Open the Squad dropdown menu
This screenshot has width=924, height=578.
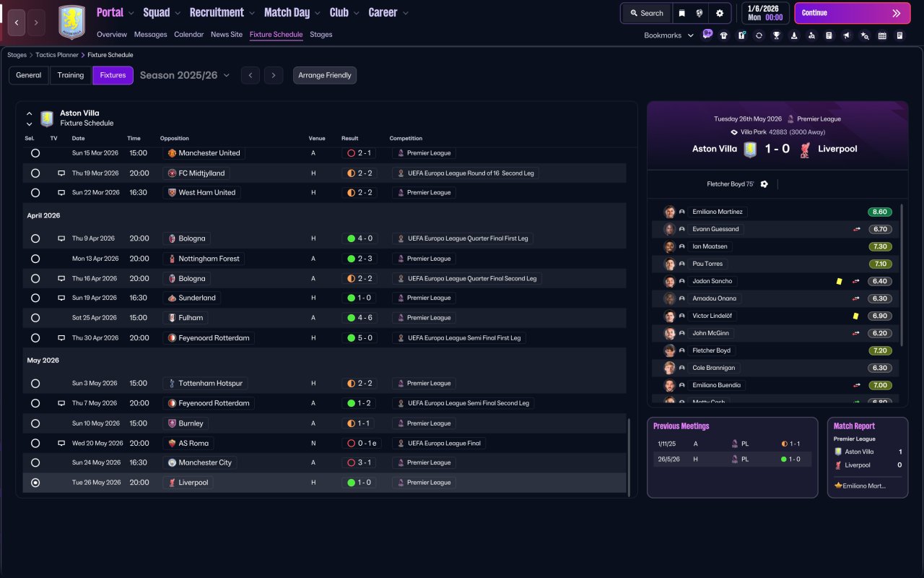162,12
